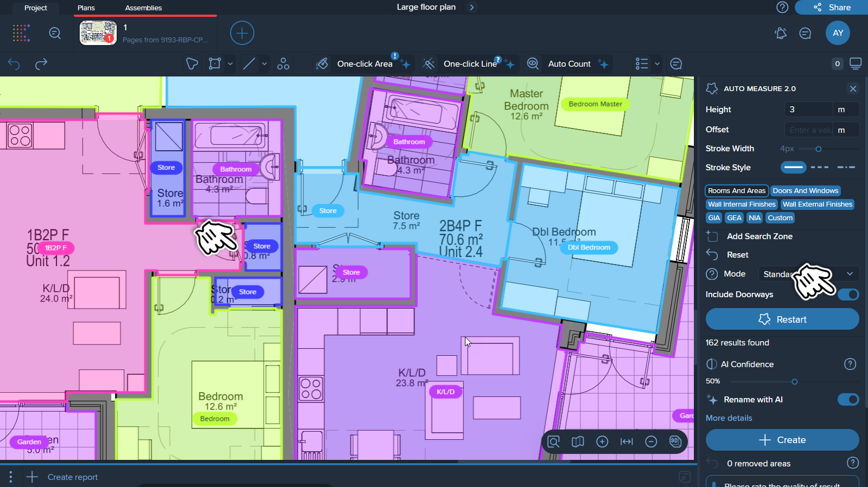Open chat messages icon in header
The image size is (868, 487).
pyautogui.click(x=805, y=33)
